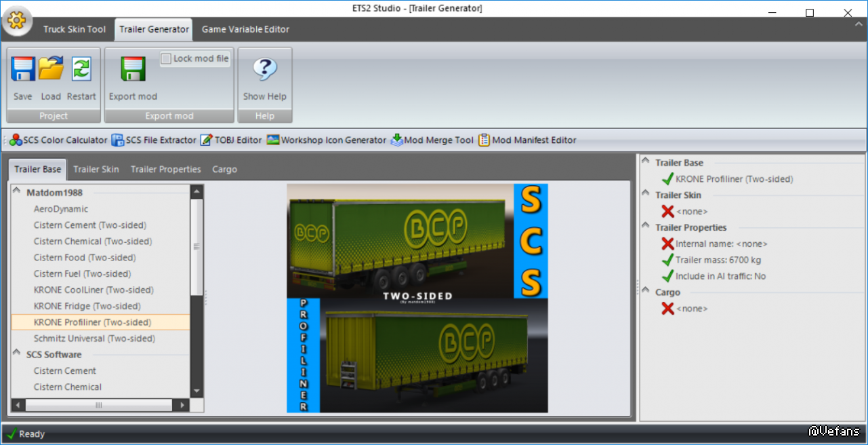Open the Game Variable Editor ribbon tab

pos(245,29)
